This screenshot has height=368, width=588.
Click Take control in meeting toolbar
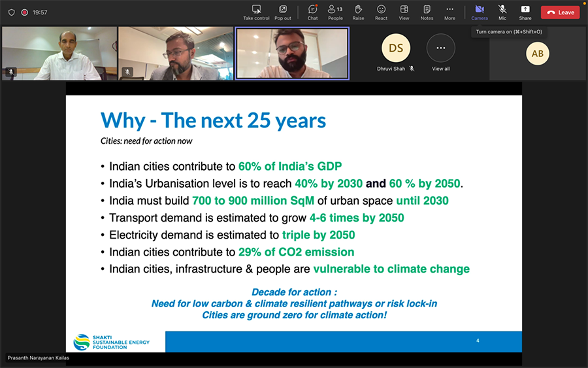coord(256,12)
